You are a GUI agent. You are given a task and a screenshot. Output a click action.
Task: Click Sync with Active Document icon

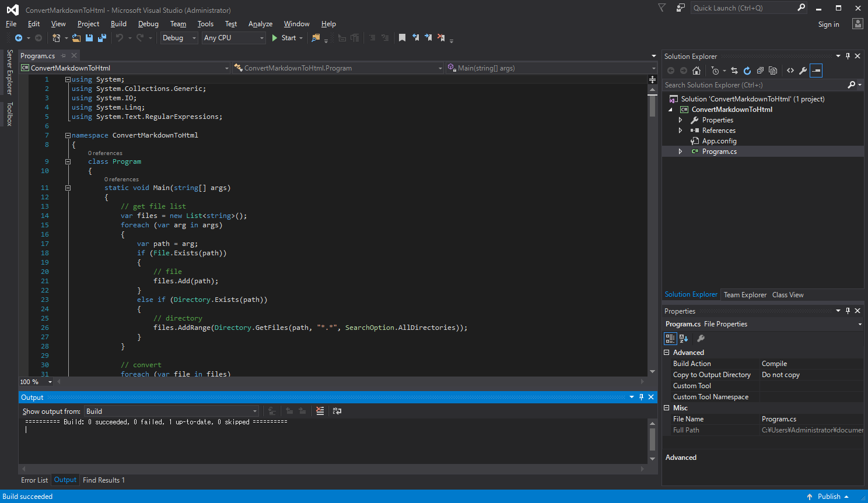734,71
